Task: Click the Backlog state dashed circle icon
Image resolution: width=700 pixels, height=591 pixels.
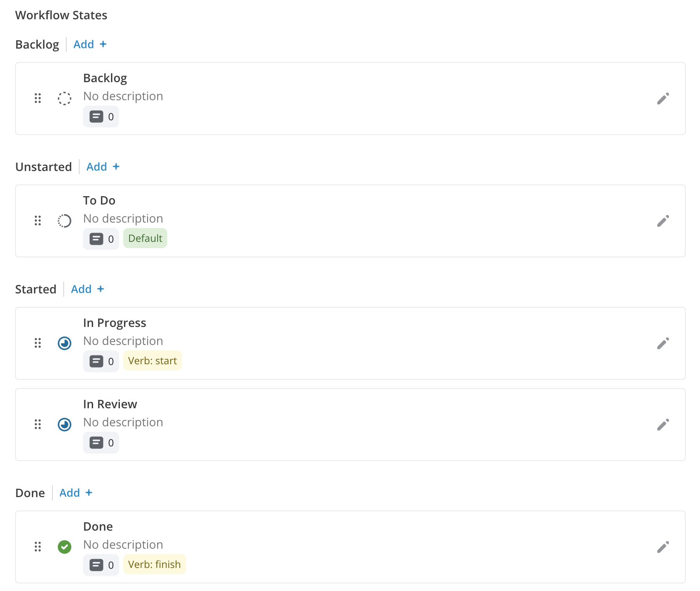Action: (64, 98)
